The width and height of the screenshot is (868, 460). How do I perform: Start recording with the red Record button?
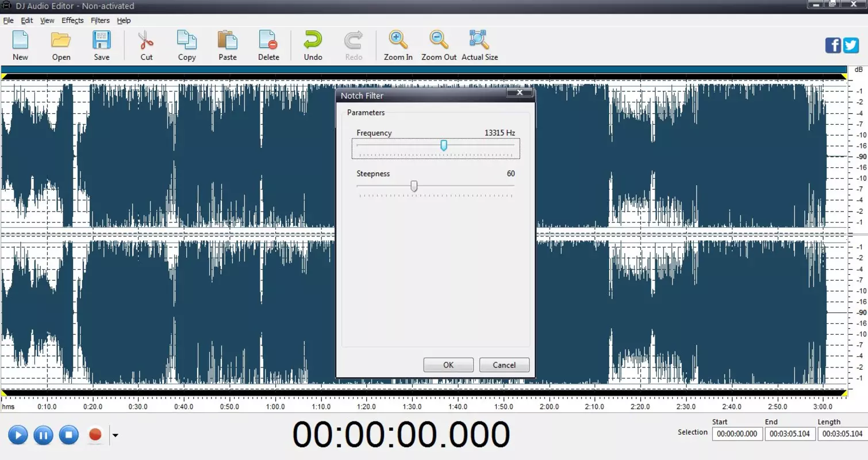tap(95, 435)
